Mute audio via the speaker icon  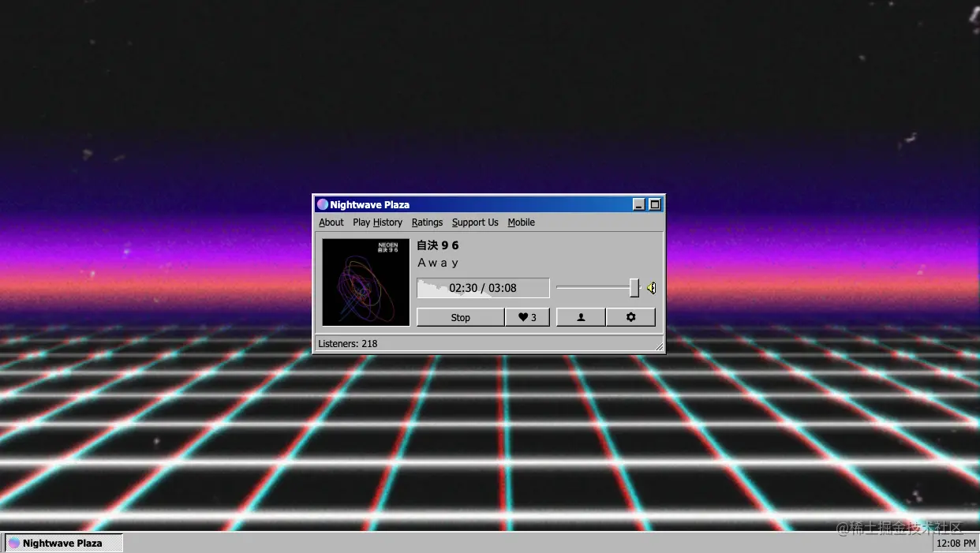tap(651, 288)
